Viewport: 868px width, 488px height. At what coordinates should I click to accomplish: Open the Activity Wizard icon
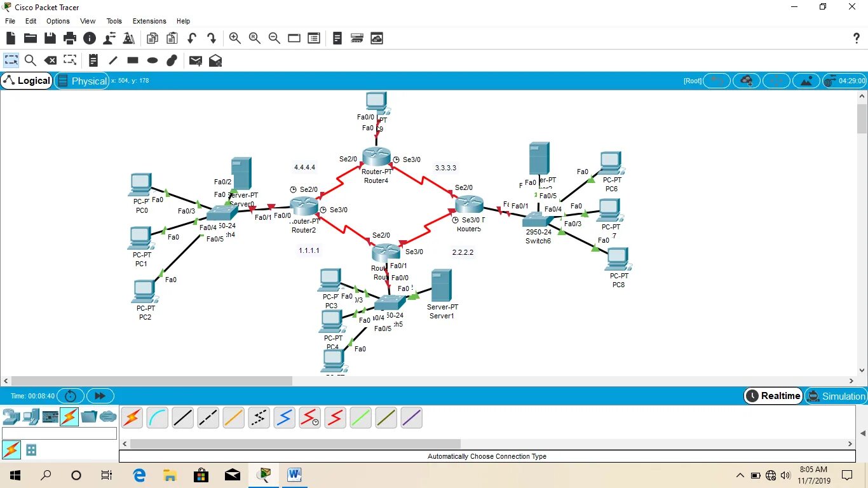pos(128,38)
